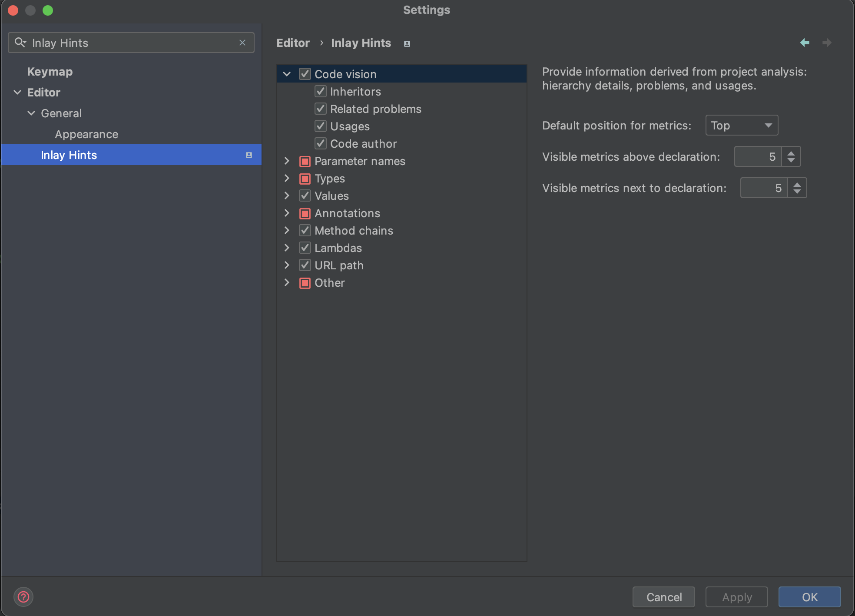Click the search magnifier icon

20,43
